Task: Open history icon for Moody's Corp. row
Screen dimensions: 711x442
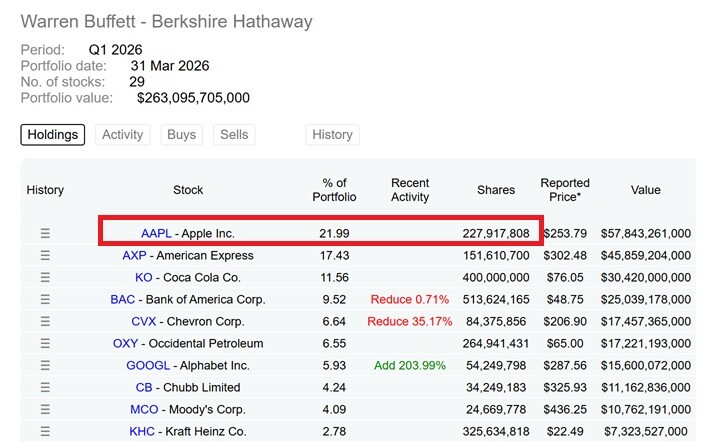Action: pos(45,409)
